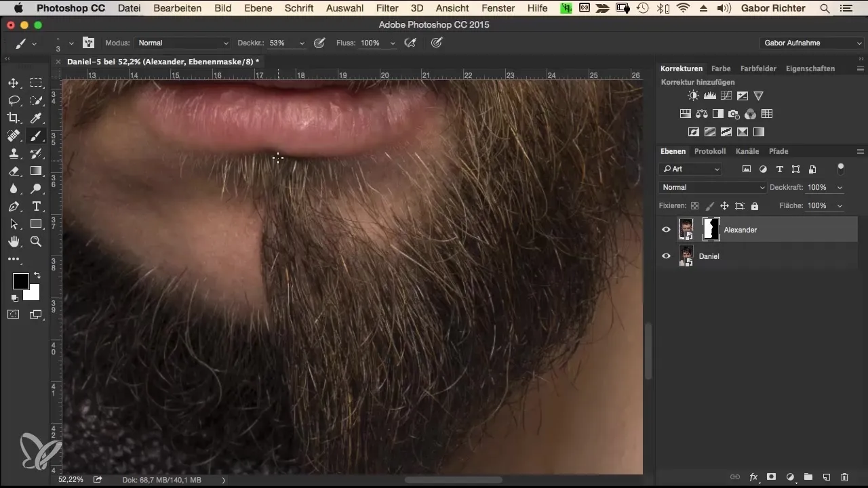Switch to the Eigenschaften tab

click(x=810, y=68)
